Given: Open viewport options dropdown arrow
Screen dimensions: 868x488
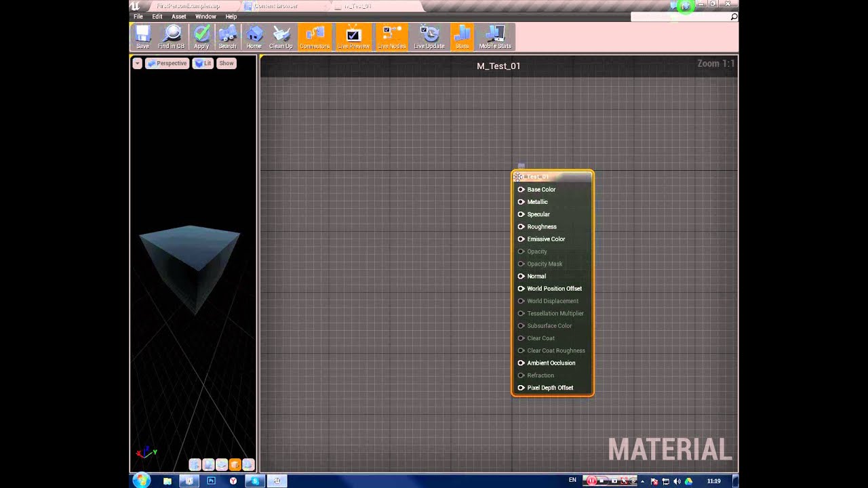Looking at the screenshot, I should click(x=137, y=63).
